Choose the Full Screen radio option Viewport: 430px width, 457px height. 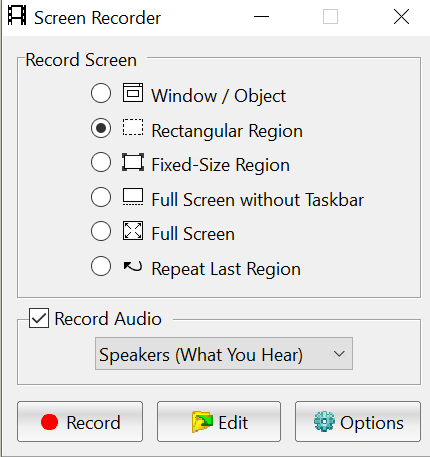coord(101,231)
